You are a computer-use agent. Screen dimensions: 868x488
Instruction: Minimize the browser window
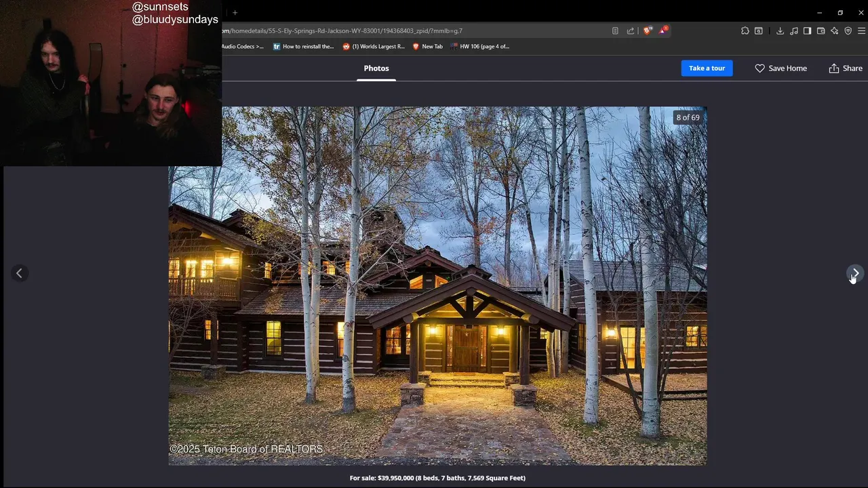pyautogui.click(x=819, y=12)
